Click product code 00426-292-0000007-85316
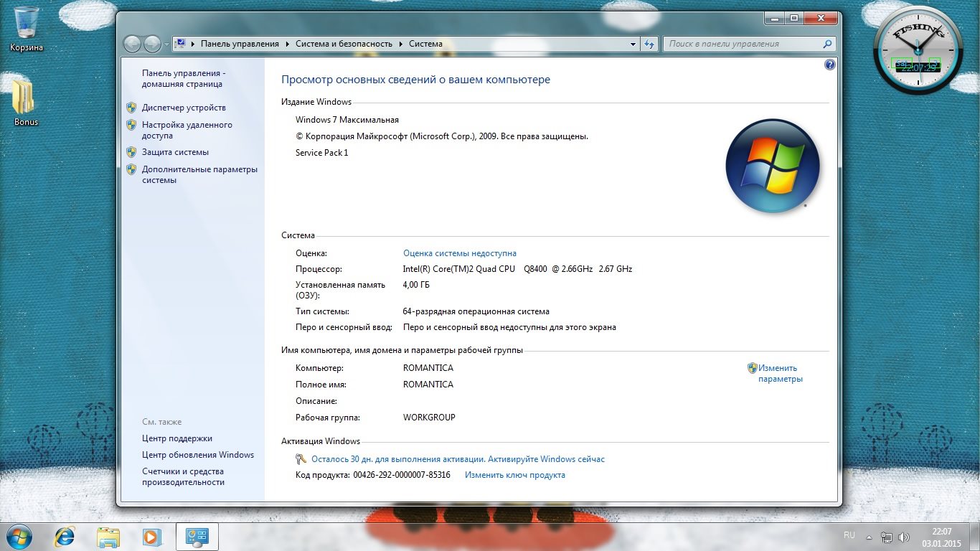The image size is (980, 551). (402, 475)
